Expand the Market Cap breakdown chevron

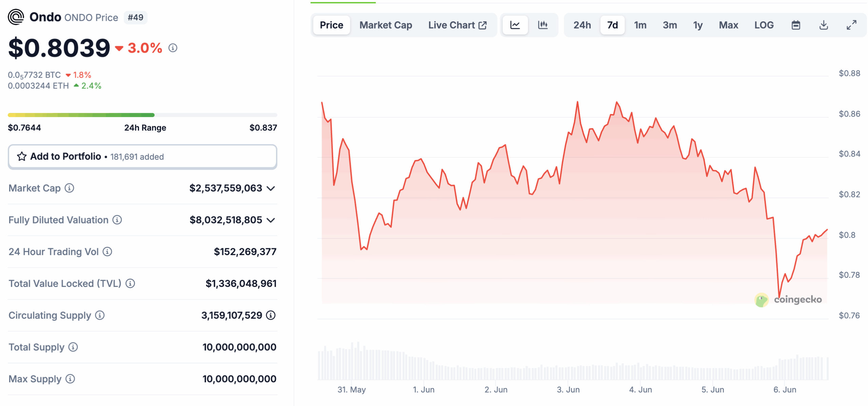(x=270, y=189)
